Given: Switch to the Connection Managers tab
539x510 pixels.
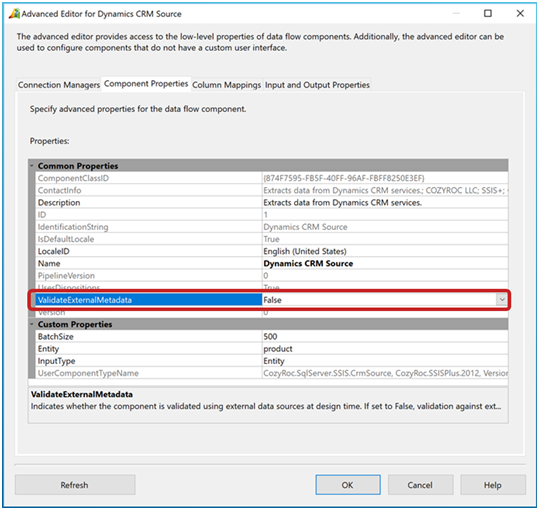Looking at the screenshot, I should tap(59, 85).
